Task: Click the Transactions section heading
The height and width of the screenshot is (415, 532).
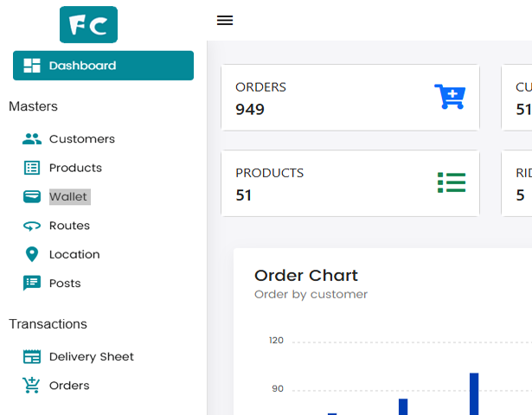Action: click(x=48, y=324)
